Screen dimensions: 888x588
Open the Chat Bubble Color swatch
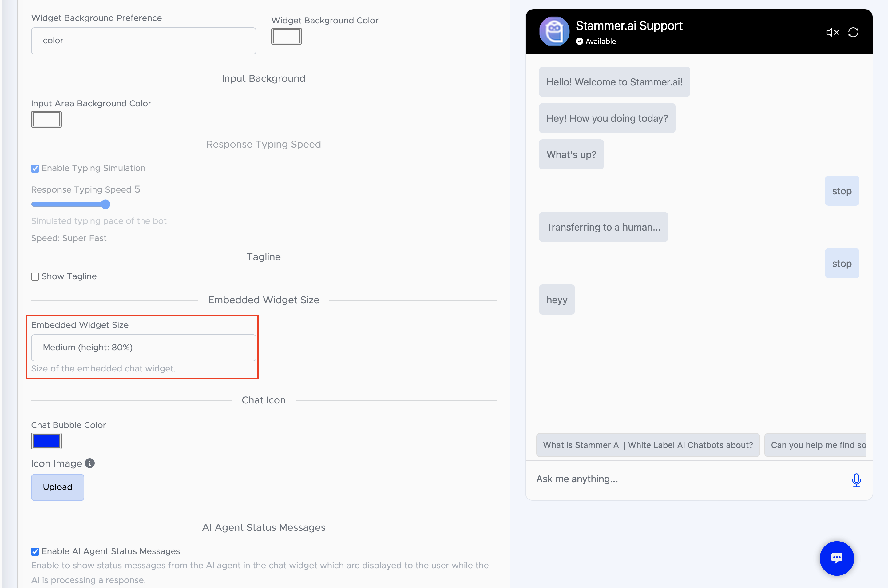(46, 441)
